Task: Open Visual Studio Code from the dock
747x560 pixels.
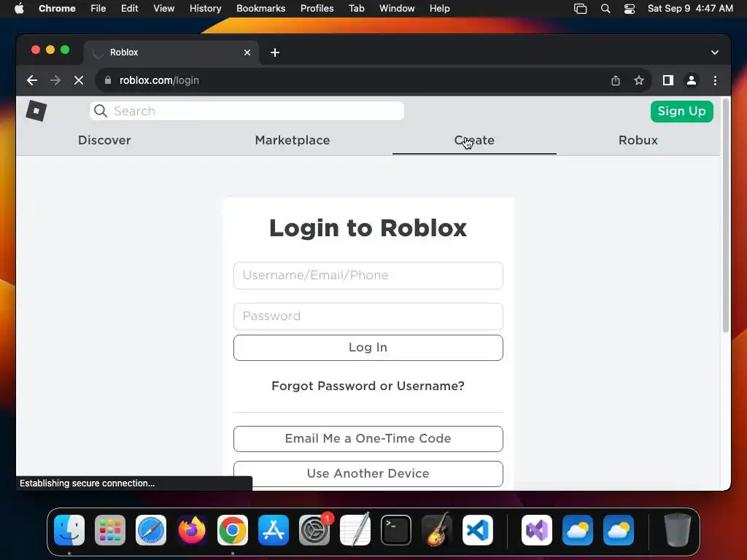Action: 478,530
